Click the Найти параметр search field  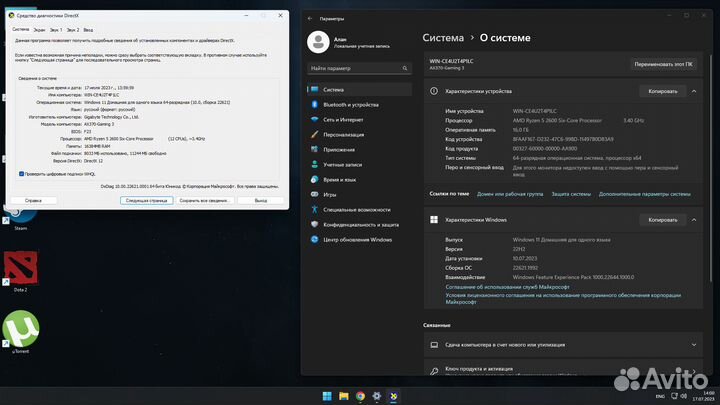(x=359, y=68)
